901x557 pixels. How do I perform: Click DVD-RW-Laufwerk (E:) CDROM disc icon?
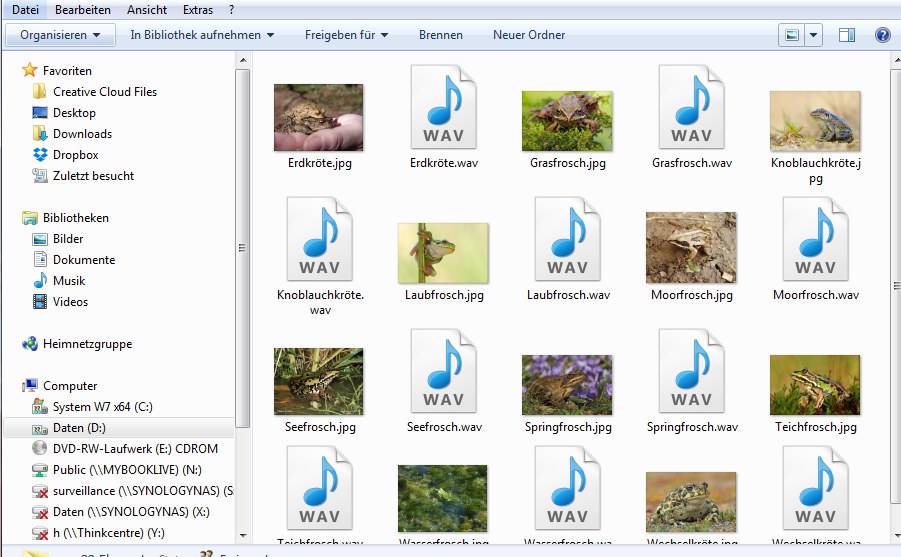[x=39, y=448]
